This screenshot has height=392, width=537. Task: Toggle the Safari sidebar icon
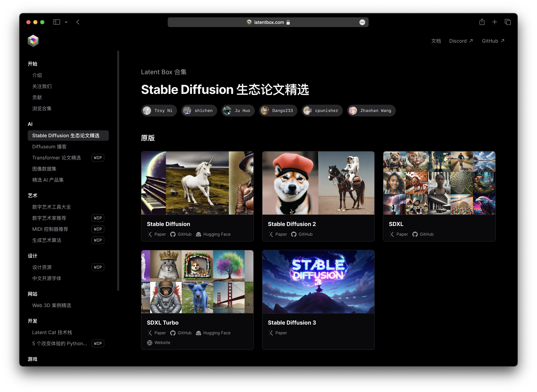tap(56, 22)
